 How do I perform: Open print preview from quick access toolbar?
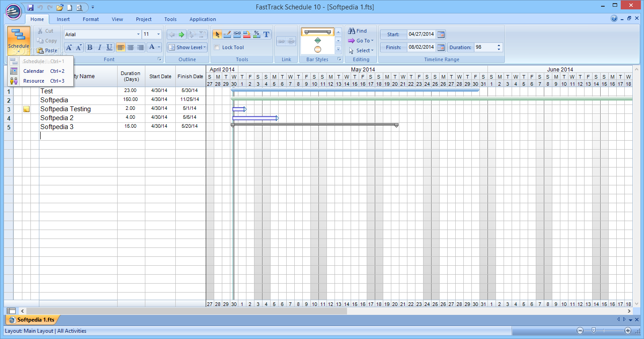[x=79, y=7]
